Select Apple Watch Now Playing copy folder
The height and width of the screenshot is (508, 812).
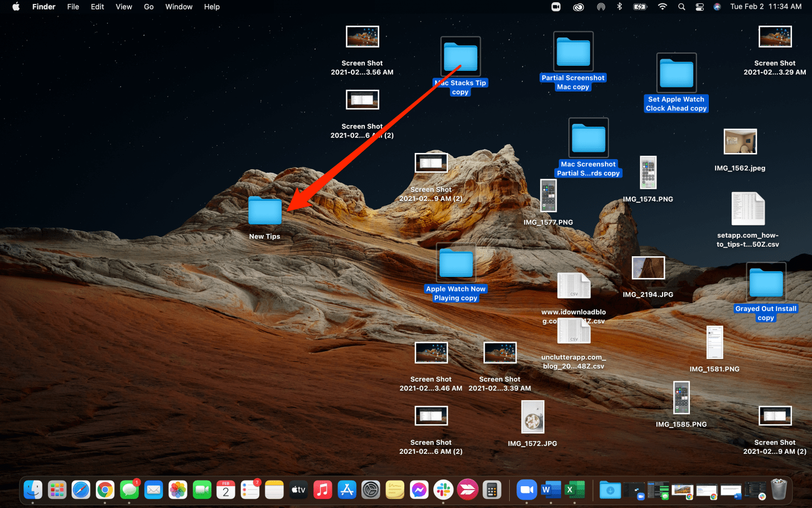(x=456, y=263)
